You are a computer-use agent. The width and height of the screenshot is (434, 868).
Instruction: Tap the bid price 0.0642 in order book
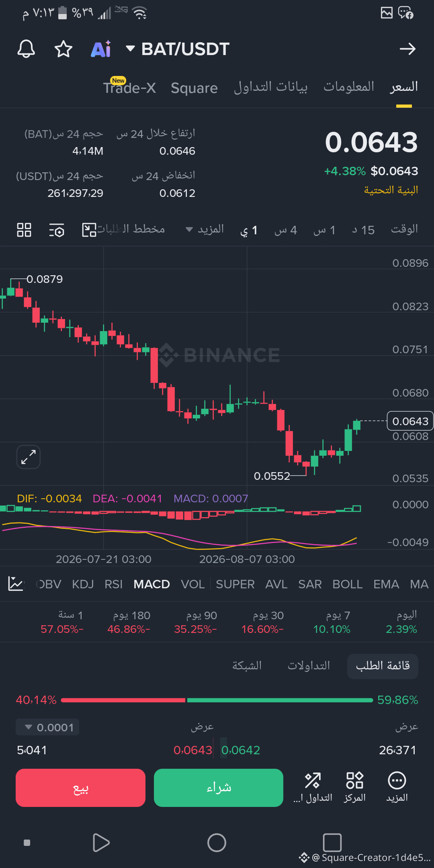click(x=241, y=750)
